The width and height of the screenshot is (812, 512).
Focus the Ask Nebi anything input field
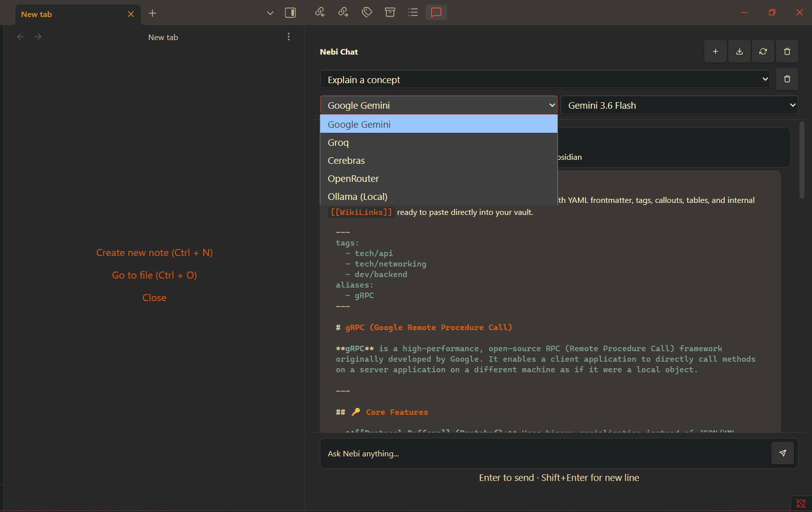pos(545,453)
